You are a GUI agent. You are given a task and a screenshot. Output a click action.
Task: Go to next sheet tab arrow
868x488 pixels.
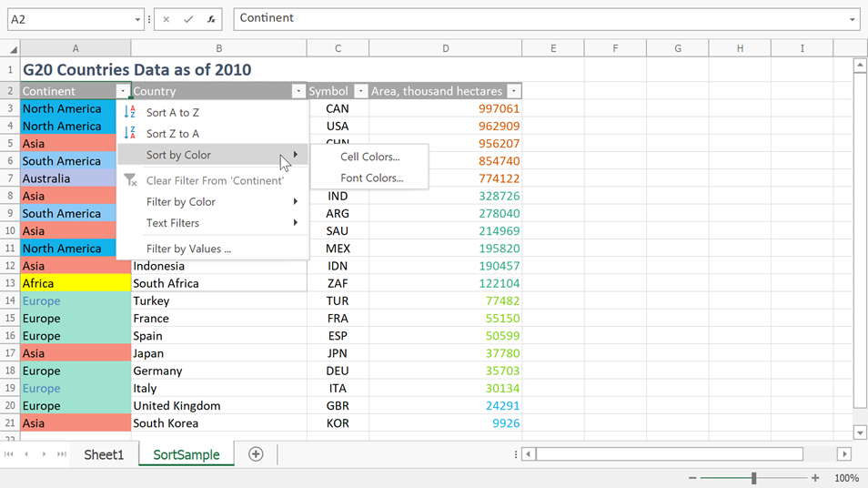coord(44,454)
